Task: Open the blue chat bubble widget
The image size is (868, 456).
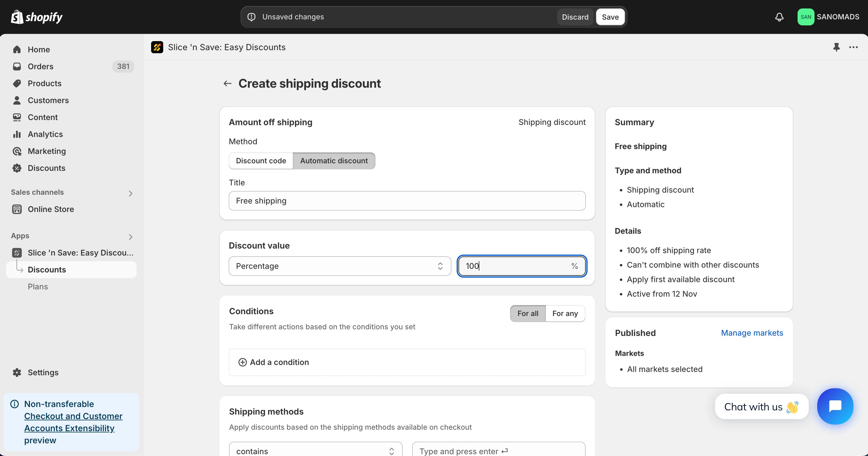Action: tap(835, 406)
